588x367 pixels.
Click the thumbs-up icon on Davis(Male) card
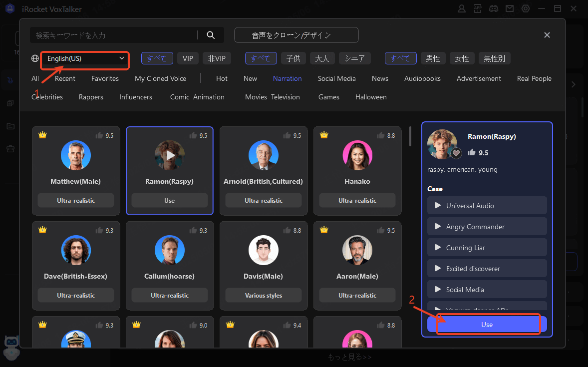pyautogui.click(x=287, y=230)
